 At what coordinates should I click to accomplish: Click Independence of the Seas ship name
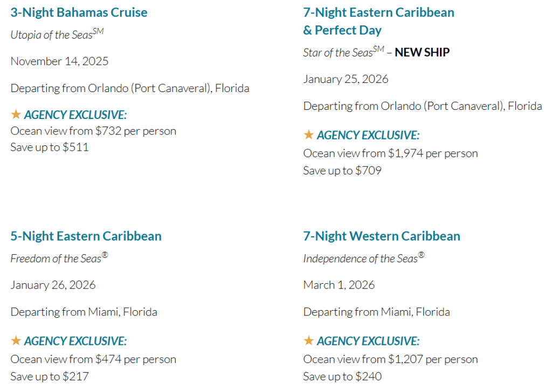click(364, 258)
